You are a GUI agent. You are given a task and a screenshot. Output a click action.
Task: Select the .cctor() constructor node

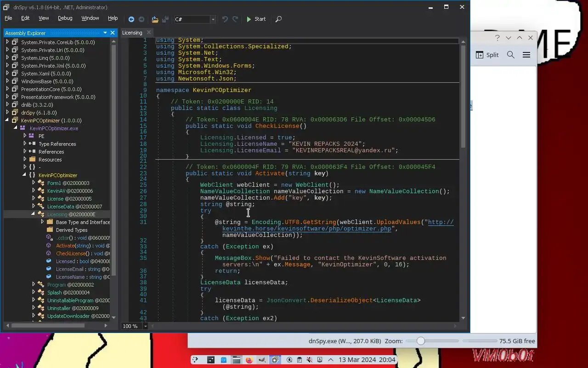[83, 238]
